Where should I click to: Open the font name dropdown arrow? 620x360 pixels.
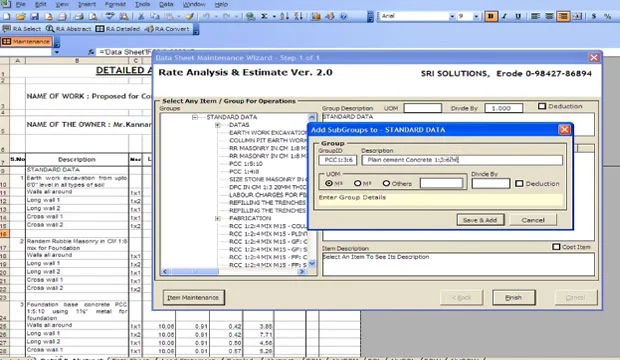452,16
